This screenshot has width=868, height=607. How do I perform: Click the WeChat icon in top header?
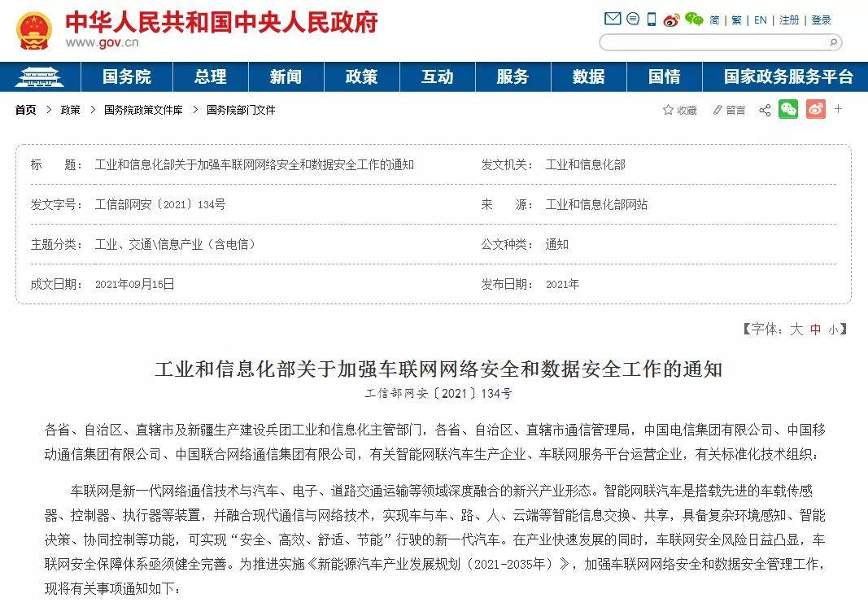click(x=693, y=20)
